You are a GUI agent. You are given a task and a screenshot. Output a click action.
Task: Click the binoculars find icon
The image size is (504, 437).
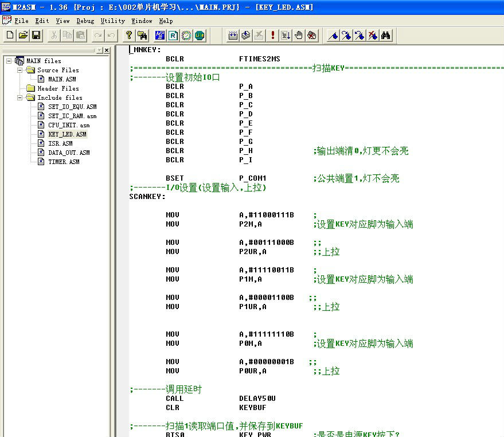[386, 36]
